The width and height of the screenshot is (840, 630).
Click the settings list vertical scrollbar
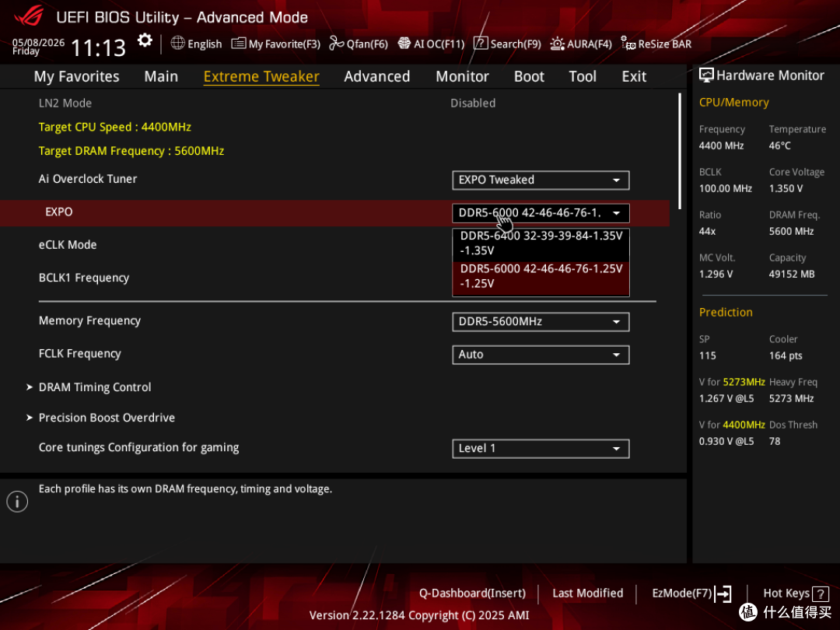(679, 151)
